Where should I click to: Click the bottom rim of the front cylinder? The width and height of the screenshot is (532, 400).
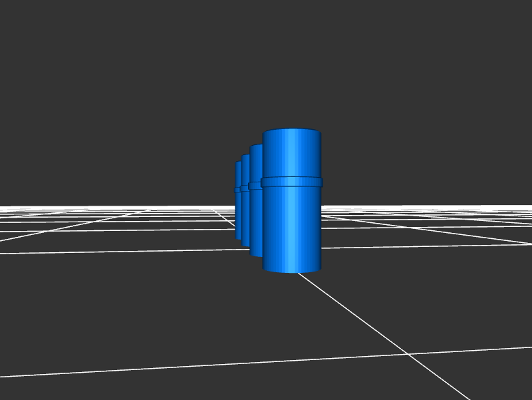coord(291,270)
